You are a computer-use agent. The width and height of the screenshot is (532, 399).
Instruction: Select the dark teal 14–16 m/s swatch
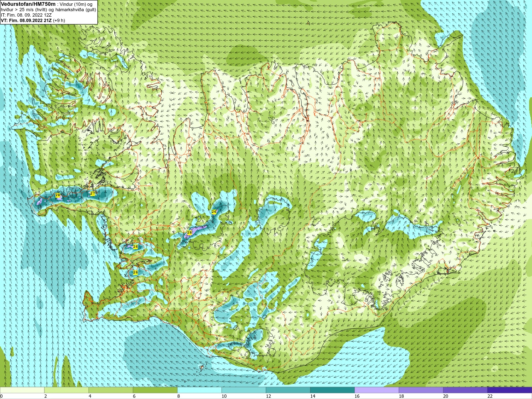coord(332,390)
